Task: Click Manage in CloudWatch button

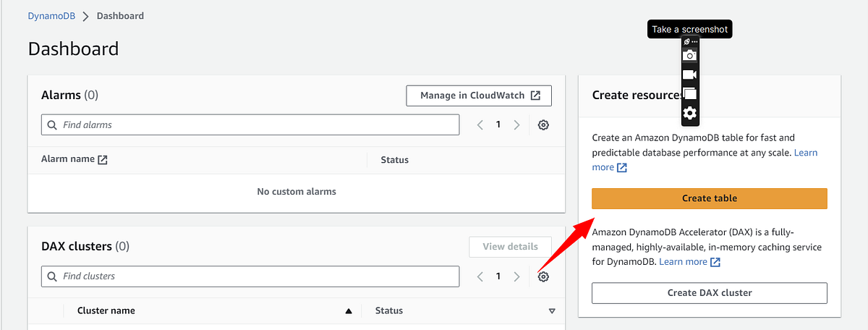Action: pos(479,96)
